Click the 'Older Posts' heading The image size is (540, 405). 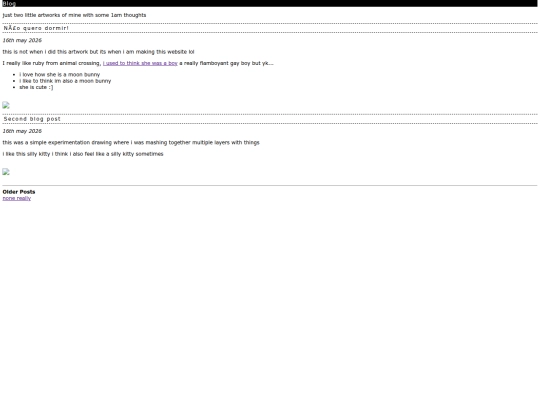pos(19,192)
